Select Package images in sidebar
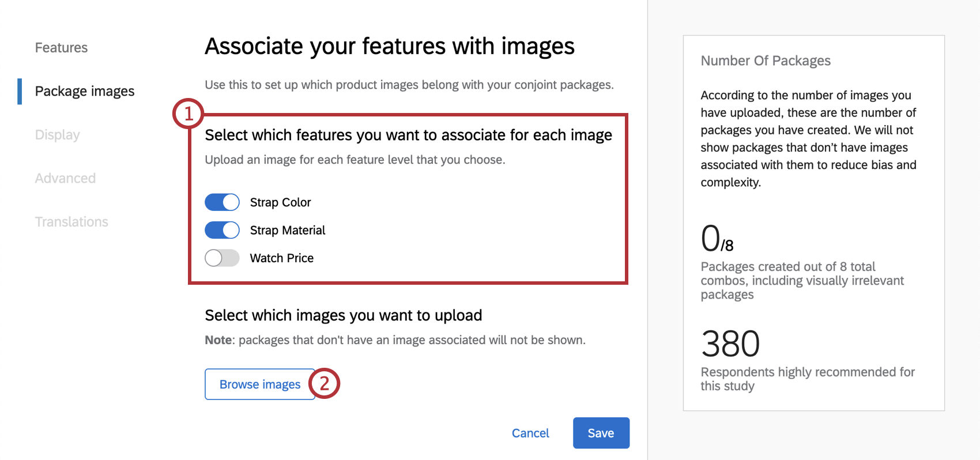This screenshot has height=460, width=980. click(x=85, y=91)
